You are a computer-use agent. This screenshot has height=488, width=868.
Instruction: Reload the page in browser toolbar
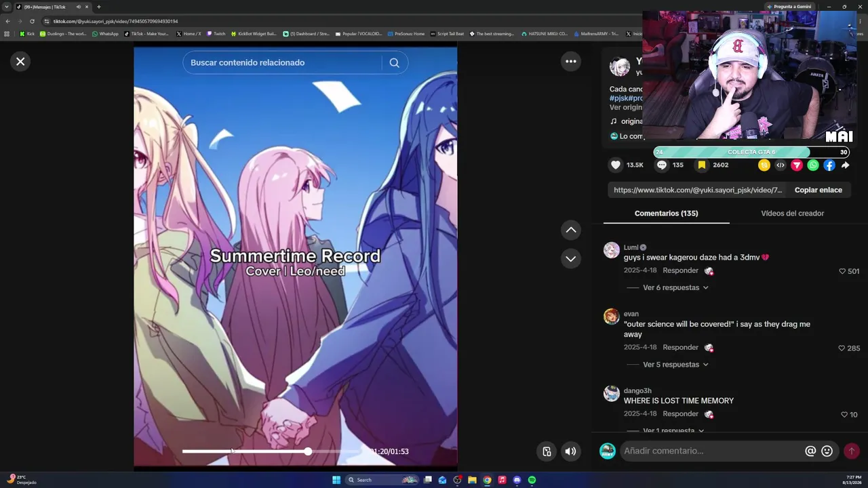(32, 21)
